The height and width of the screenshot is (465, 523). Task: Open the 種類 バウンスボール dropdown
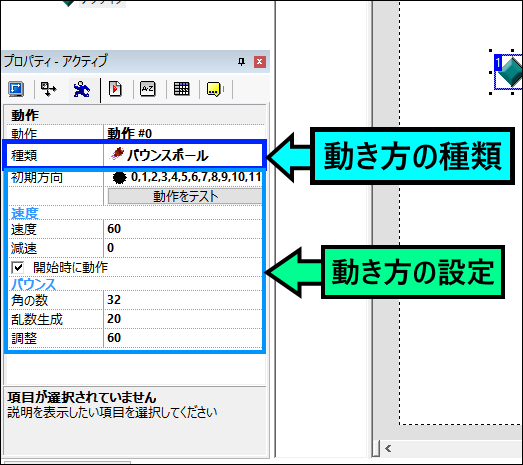183,155
